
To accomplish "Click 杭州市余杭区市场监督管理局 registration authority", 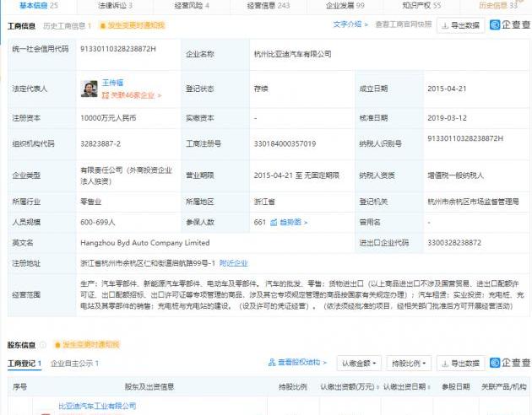I will click(473, 202).
